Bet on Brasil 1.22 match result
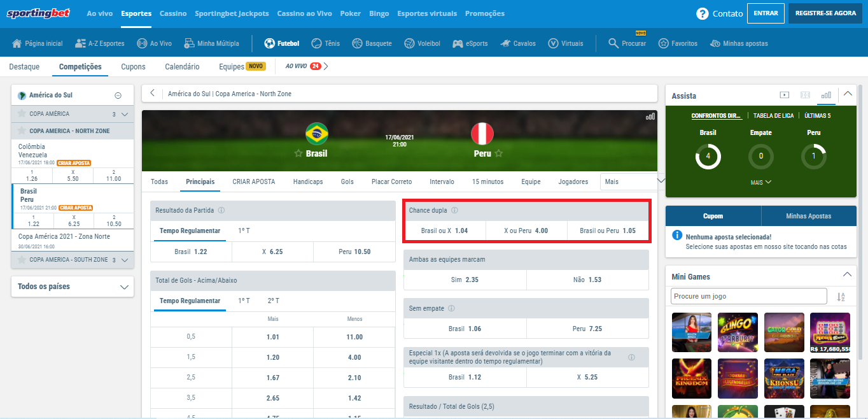The height and width of the screenshot is (419, 868). [x=191, y=252]
